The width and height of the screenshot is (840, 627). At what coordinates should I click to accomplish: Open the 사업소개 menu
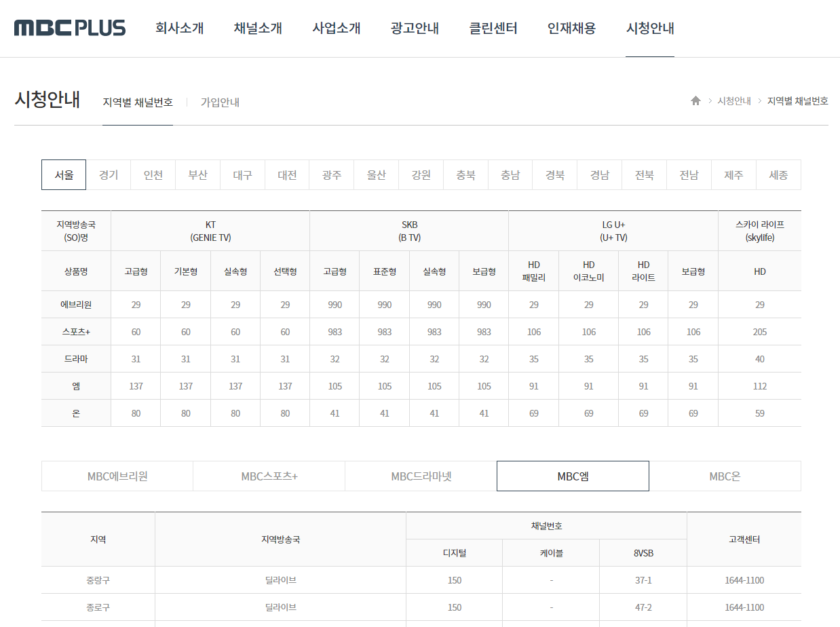coord(337,28)
